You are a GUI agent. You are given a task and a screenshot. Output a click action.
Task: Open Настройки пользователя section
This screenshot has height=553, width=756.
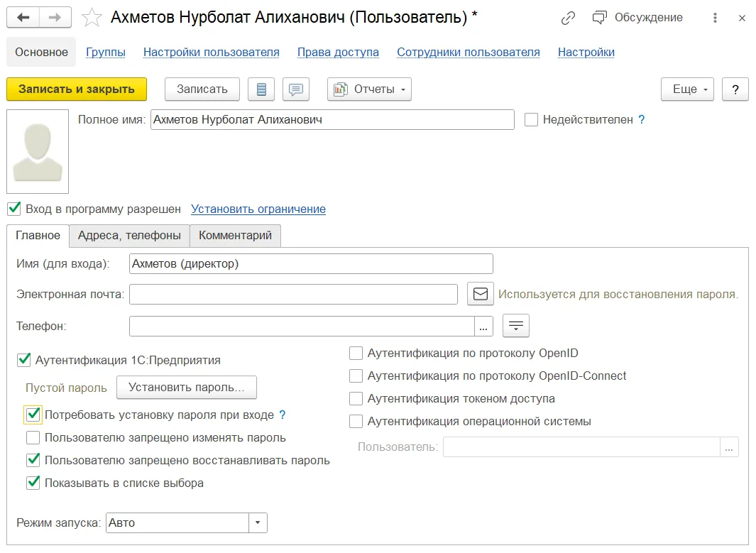[x=211, y=52]
